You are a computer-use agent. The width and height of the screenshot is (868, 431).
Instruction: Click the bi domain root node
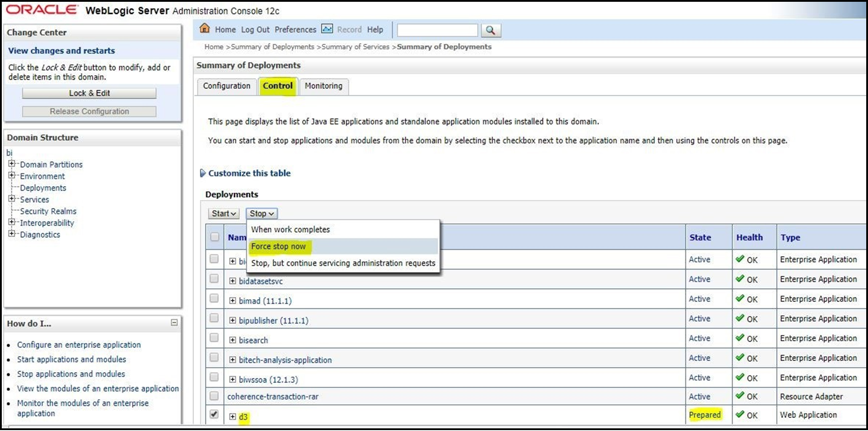[9, 153]
